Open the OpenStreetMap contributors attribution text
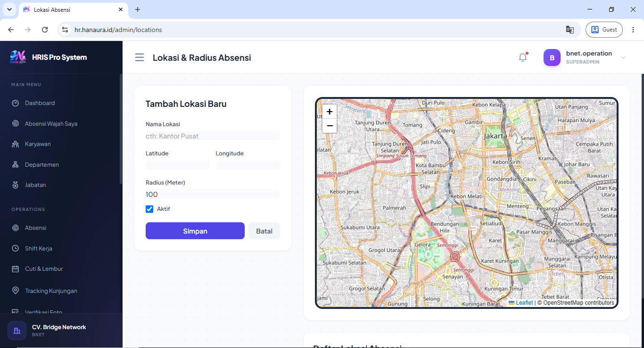The height and width of the screenshot is (348, 644). pos(578,303)
